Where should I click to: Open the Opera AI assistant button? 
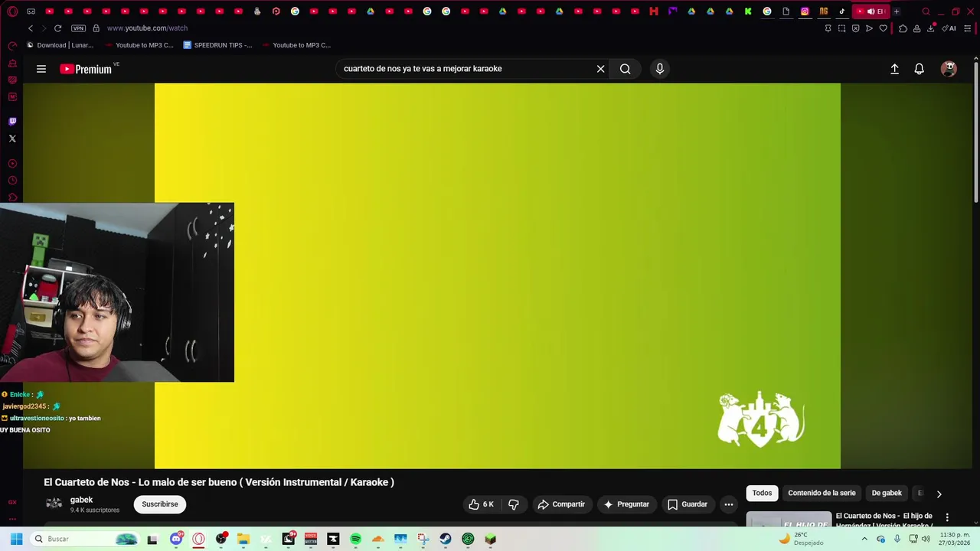(949, 28)
